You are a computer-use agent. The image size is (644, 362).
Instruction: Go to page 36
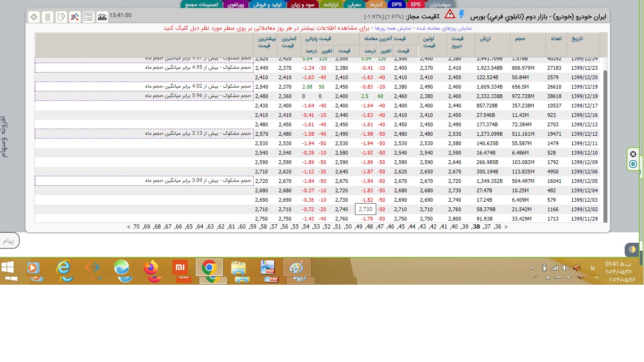pyautogui.click(x=497, y=227)
